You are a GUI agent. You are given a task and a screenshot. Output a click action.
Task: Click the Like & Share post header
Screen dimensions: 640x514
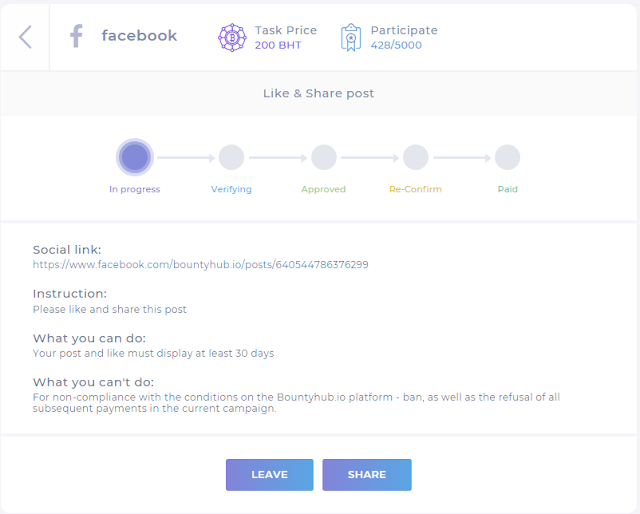pyautogui.click(x=318, y=93)
